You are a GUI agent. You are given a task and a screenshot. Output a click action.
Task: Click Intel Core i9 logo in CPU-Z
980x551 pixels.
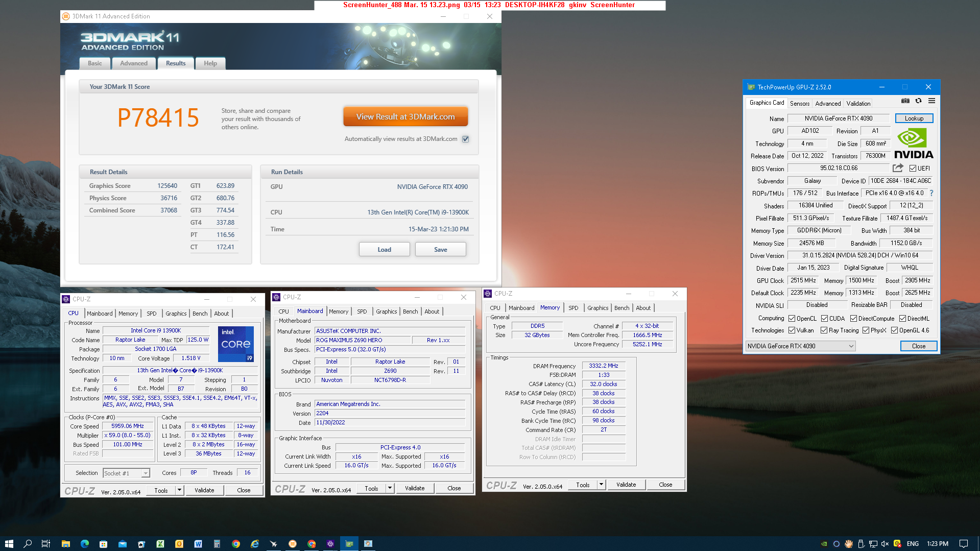pyautogui.click(x=236, y=344)
